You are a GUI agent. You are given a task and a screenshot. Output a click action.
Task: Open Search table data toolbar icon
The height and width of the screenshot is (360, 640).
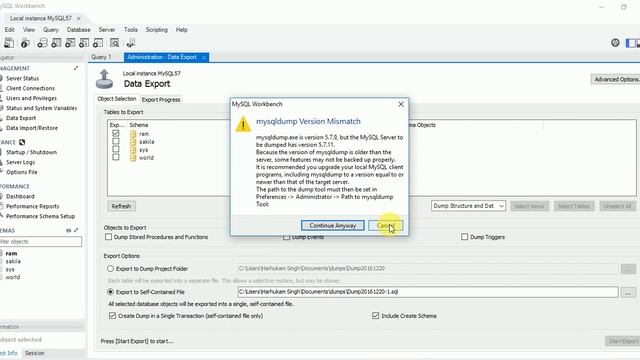(115, 43)
